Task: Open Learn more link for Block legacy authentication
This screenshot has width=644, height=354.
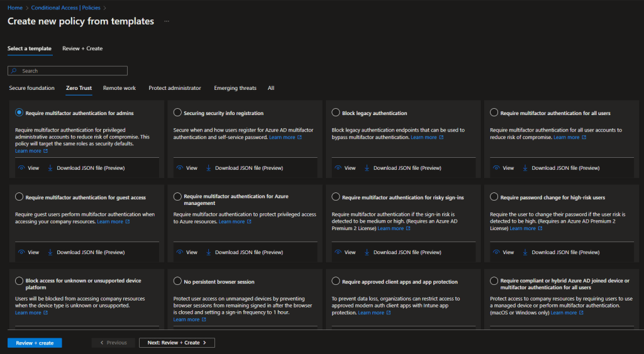Action: pos(423,137)
